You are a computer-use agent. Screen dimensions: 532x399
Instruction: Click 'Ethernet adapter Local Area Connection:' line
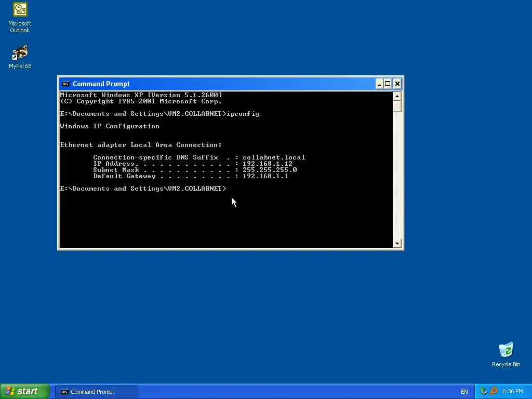(x=141, y=145)
